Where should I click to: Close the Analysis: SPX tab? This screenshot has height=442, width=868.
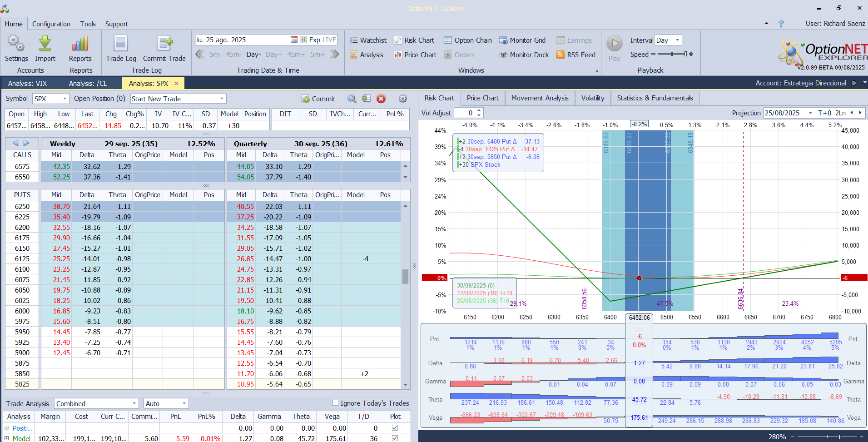[x=176, y=83]
